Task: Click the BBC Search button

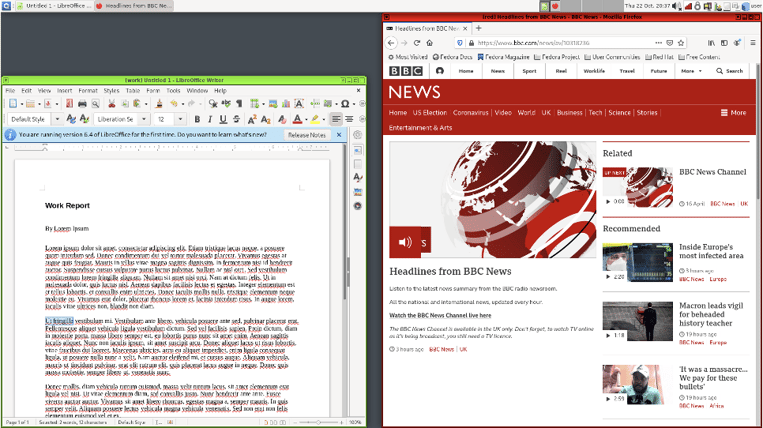Action: (x=729, y=71)
